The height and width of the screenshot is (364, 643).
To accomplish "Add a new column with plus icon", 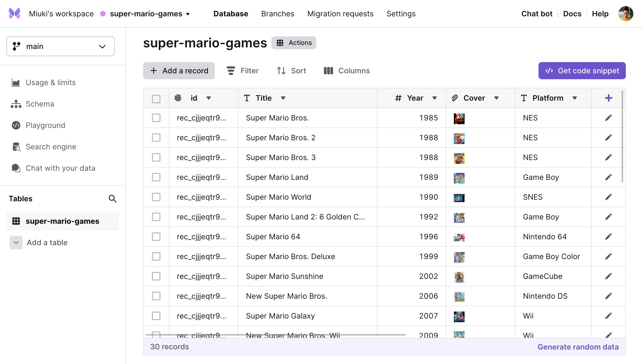I will click(x=608, y=98).
